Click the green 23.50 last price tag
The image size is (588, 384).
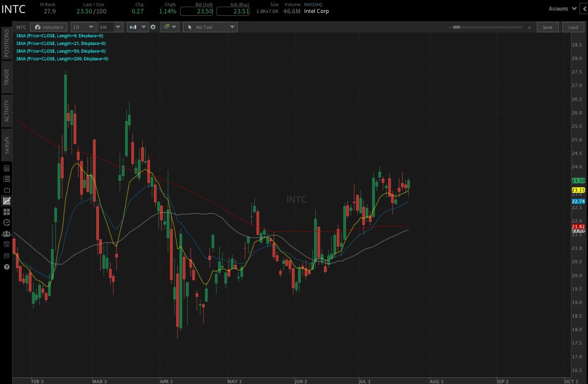coord(578,181)
